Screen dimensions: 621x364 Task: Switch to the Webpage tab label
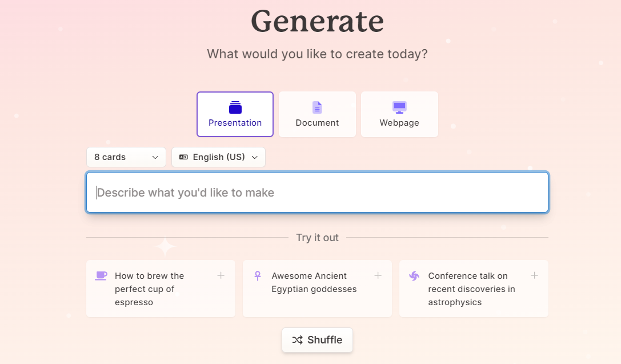(x=399, y=123)
